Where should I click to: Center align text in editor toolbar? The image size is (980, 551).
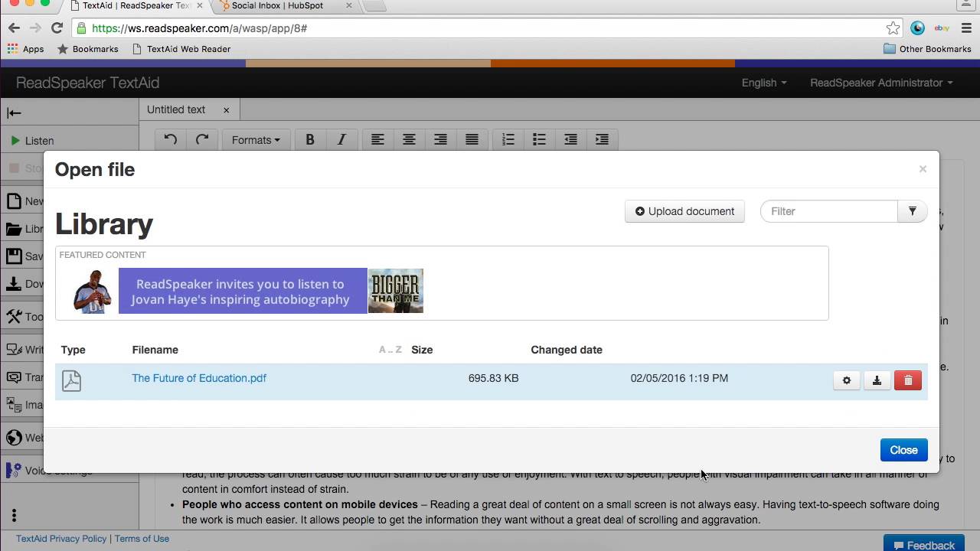click(409, 140)
